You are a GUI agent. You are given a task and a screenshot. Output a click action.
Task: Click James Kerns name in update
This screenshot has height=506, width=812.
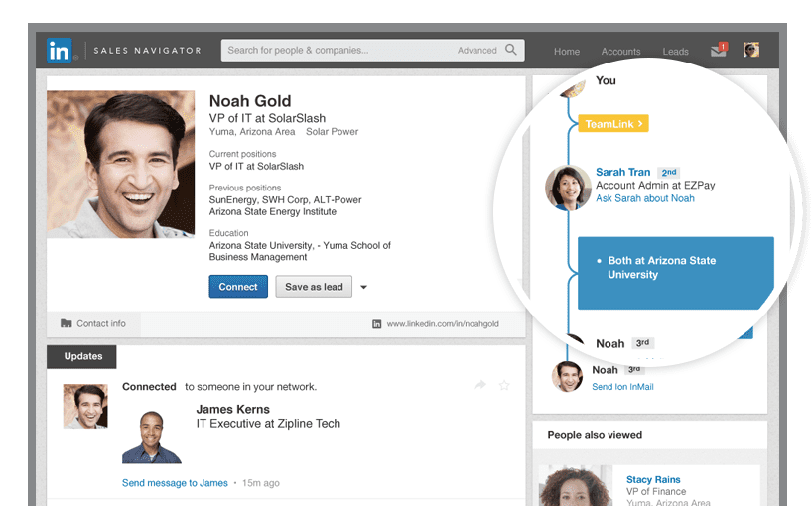[x=232, y=409]
